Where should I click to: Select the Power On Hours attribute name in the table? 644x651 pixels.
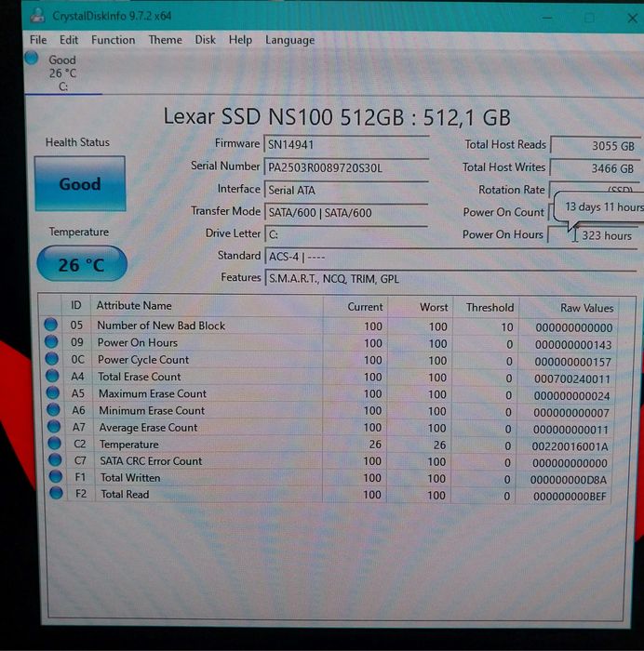click(138, 342)
